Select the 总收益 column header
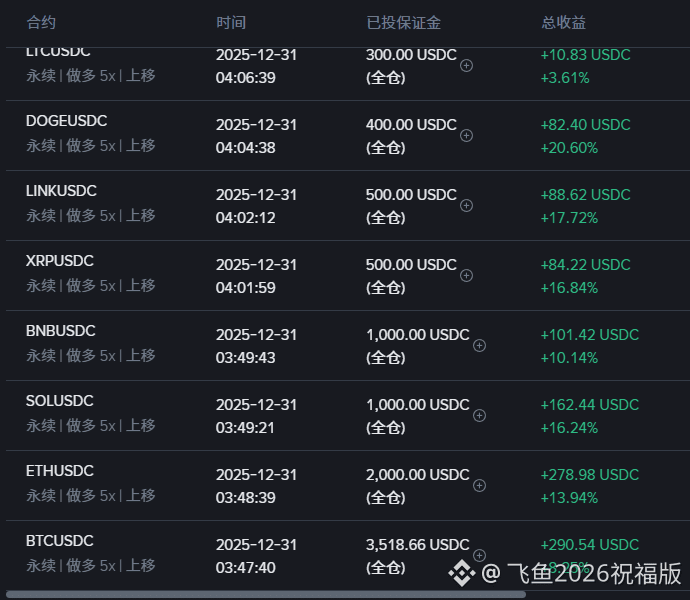 (x=563, y=22)
